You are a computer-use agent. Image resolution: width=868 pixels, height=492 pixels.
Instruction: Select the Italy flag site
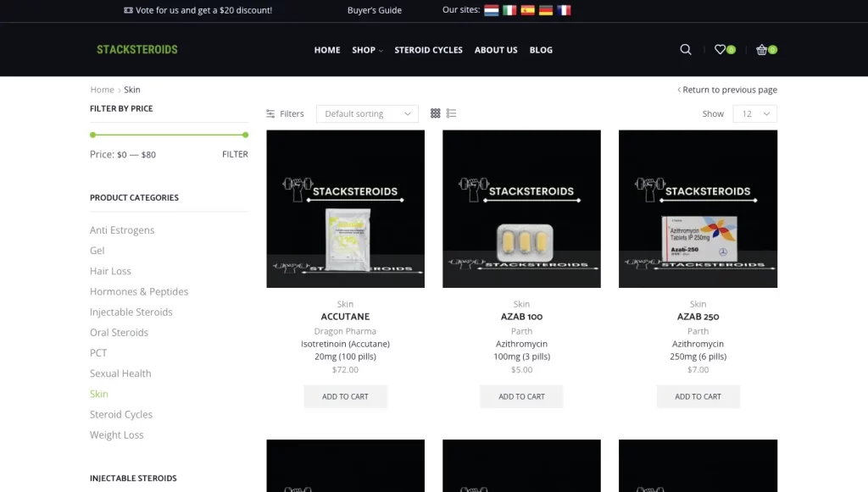coord(509,10)
